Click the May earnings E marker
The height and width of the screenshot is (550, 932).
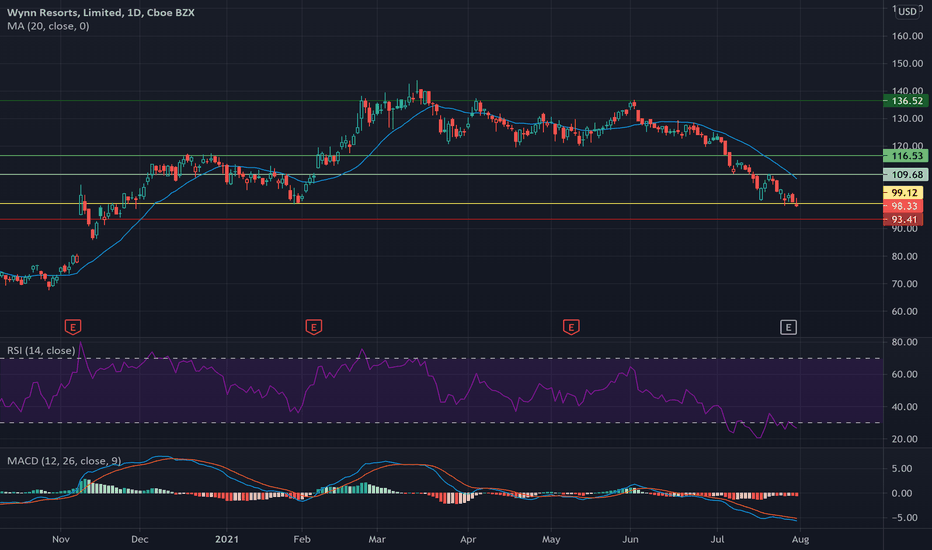click(x=571, y=327)
